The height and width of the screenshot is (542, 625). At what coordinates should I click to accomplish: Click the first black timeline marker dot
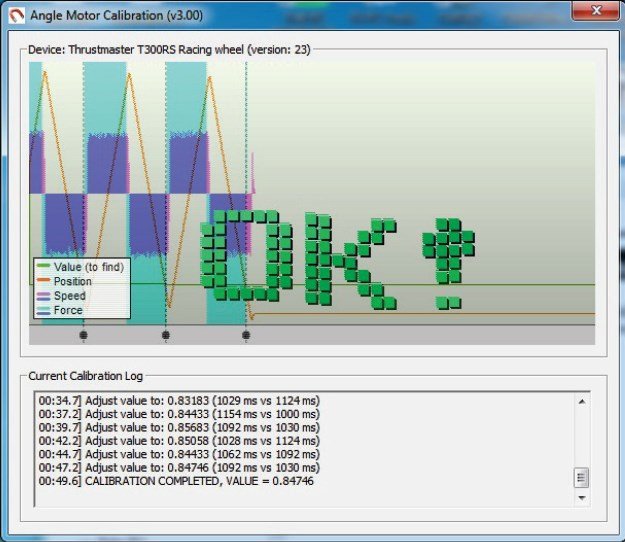84,336
